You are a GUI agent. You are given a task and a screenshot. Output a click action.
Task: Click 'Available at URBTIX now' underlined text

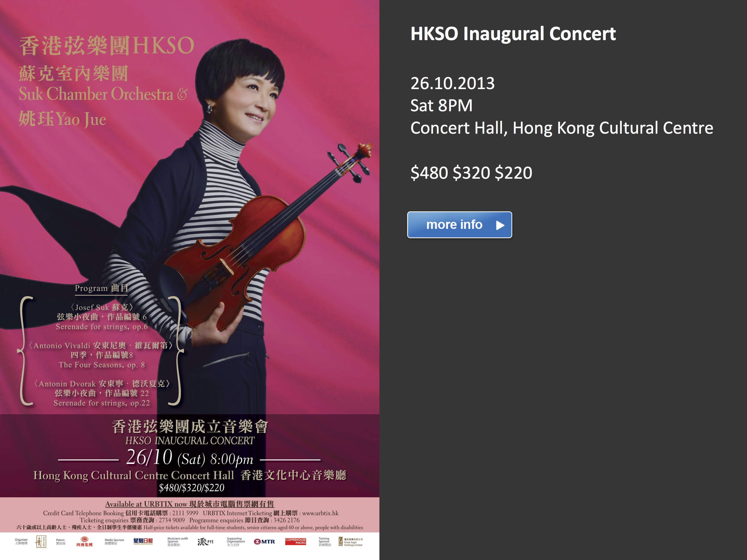[146, 504]
